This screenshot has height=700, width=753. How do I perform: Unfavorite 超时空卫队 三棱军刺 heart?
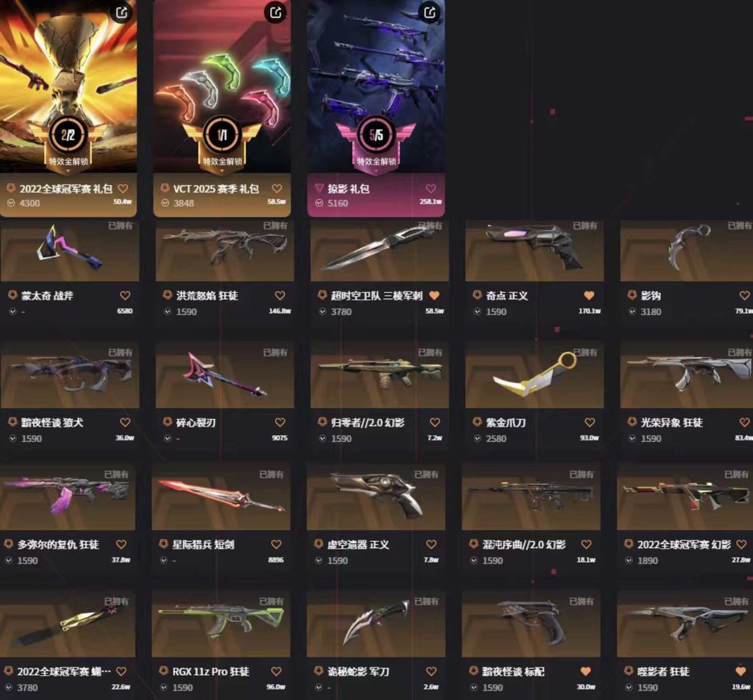(x=434, y=296)
